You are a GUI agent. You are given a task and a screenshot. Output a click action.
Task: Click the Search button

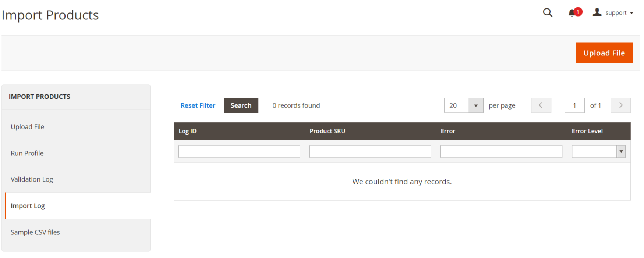(x=241, y=105)
